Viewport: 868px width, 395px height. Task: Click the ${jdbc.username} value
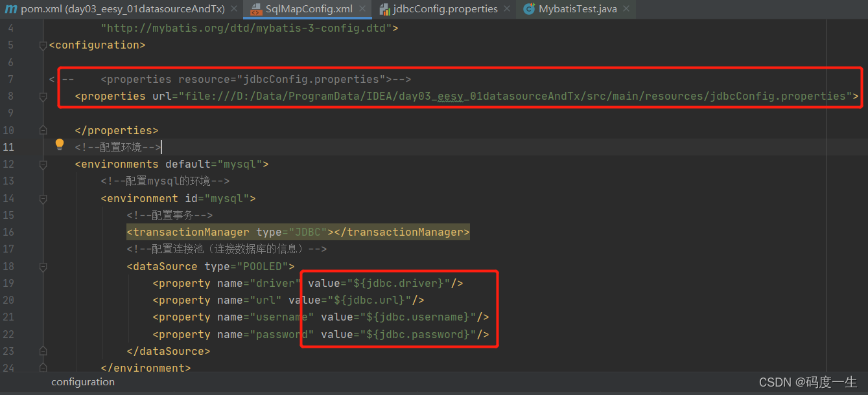(418, 317)
